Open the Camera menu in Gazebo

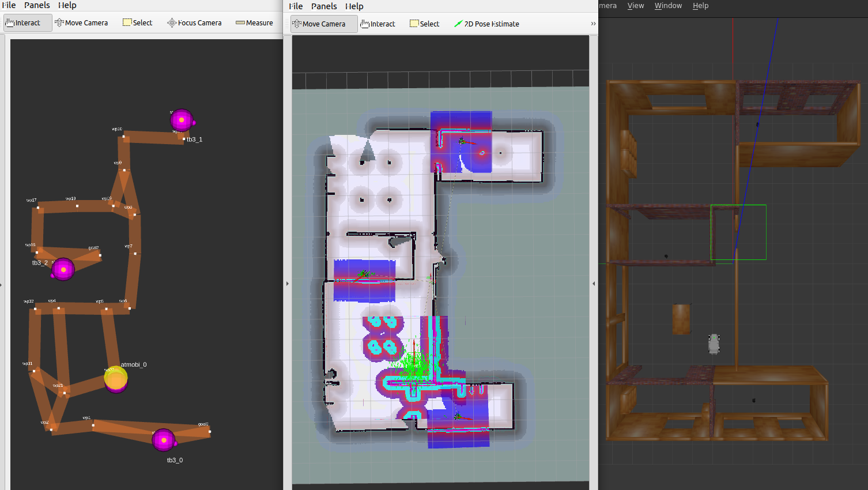607,6
